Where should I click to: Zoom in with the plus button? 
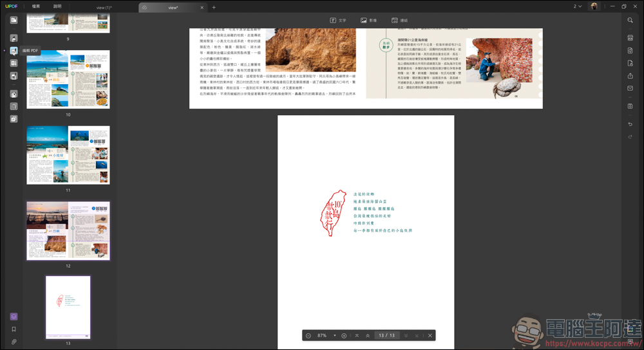click(344, 335)
